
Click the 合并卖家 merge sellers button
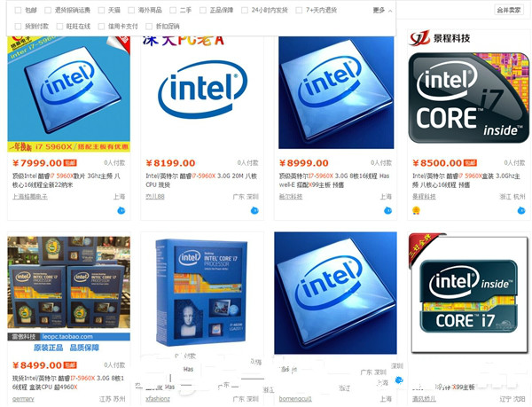click(509, 10)
